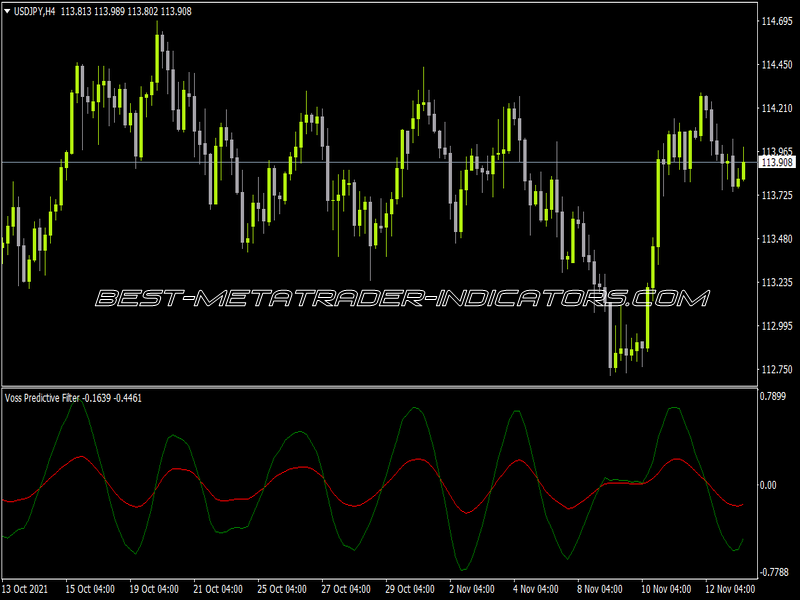Click the indicator 0.7899 scale maximum
Image resolution: width=800 pixels, height=600 pixels.
pos(773,396)
